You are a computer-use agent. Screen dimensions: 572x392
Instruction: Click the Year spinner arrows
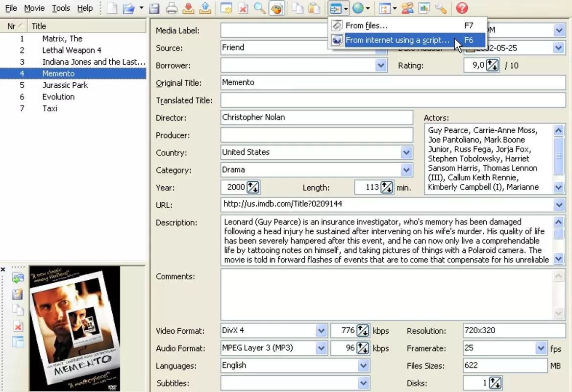pos(253,188)
